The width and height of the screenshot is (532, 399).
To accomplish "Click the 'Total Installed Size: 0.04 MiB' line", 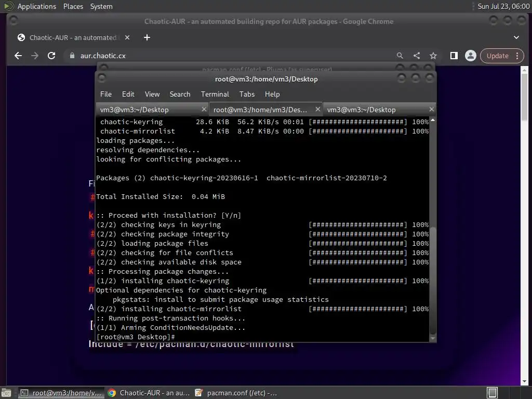I will click(x=161, y=197).
